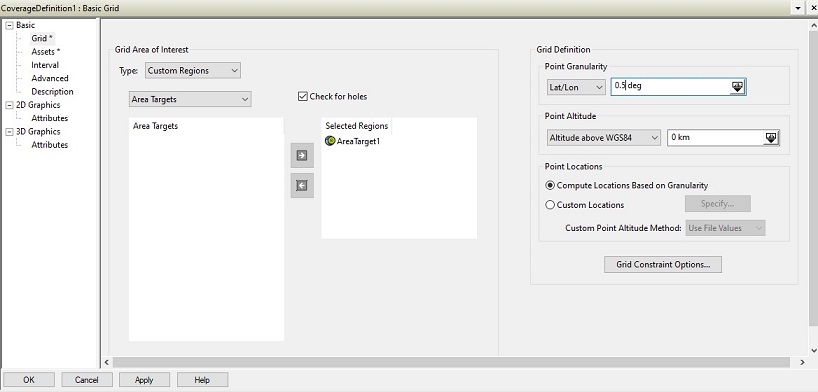Select Compute Locations Based on Granularity
Screen dimensions: 818x392
pos(549,185)
